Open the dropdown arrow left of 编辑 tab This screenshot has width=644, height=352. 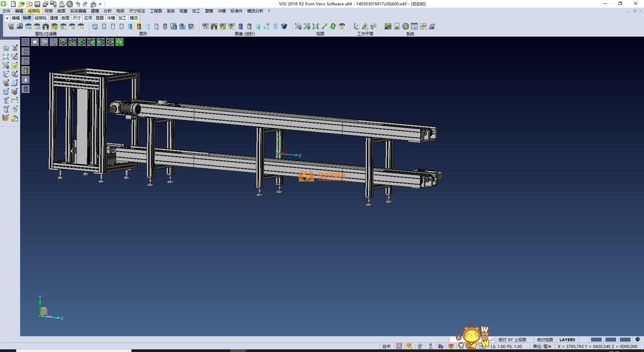pos(7,18)
